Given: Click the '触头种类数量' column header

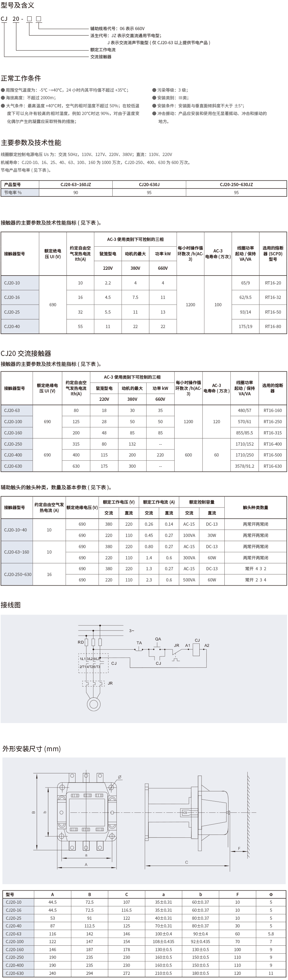Looking at the screenshot, I should coord(256,507).
